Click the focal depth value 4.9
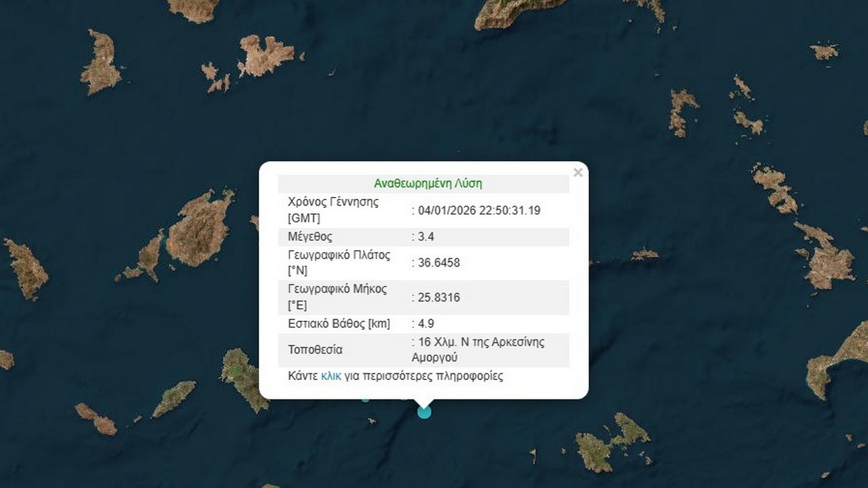Image resolution: width=868 pixels, height=488 pixels. click(426, 324)
